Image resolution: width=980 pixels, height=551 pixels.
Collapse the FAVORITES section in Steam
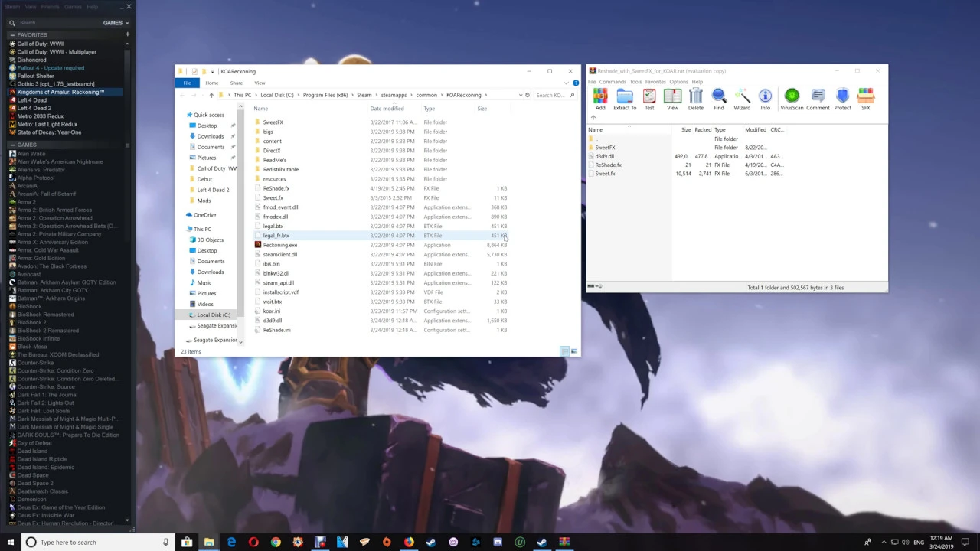(12, 34)
